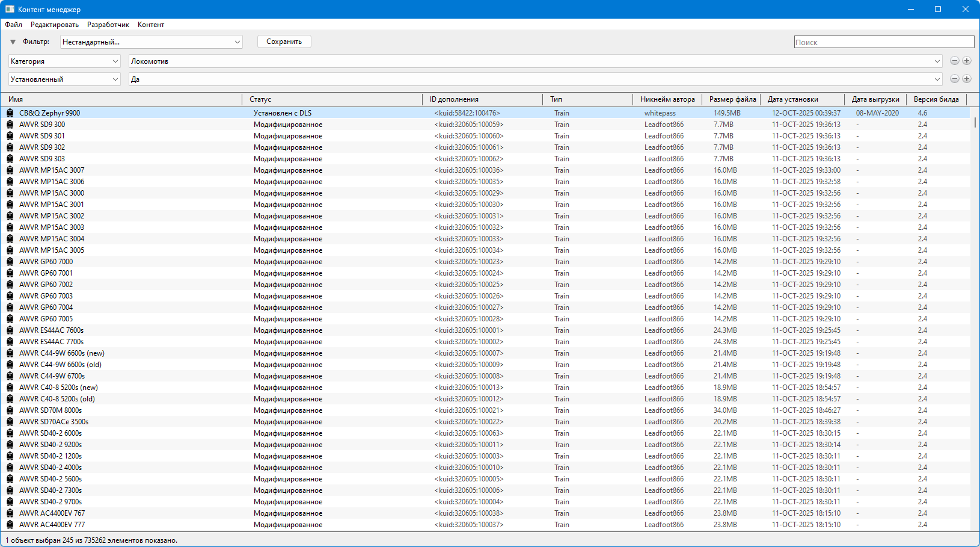The height and width of the screenshot is (547, 980).
Task: Sort by the ID дополнения column header
Action: 483,99
